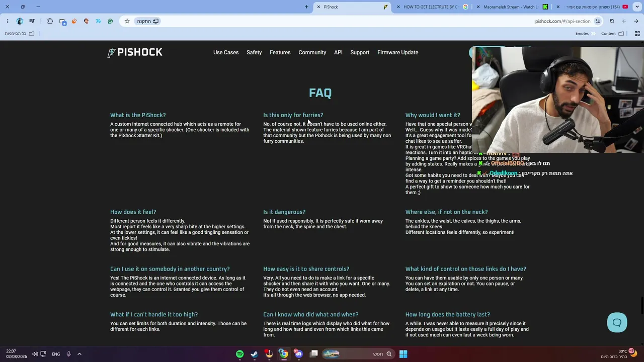Screen dimensions: 644x362
Task: Switch to the PiShock tab
Action: tap(352, 7)
